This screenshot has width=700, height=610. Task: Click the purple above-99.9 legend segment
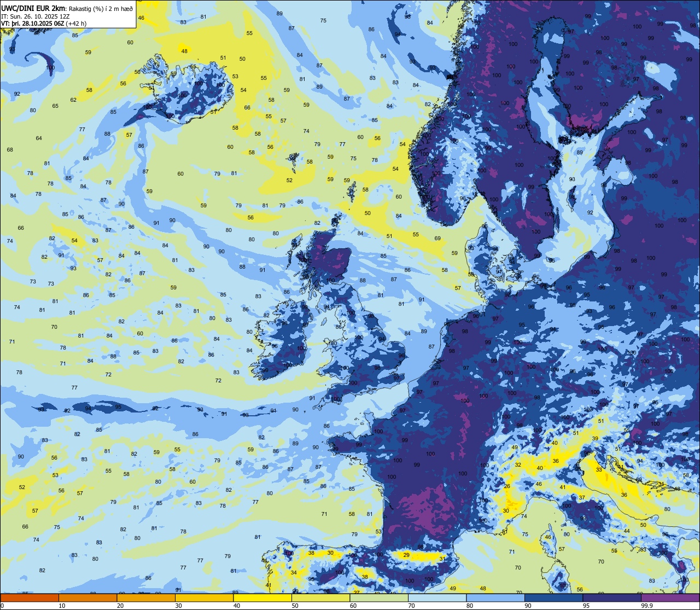coord(670,597)
